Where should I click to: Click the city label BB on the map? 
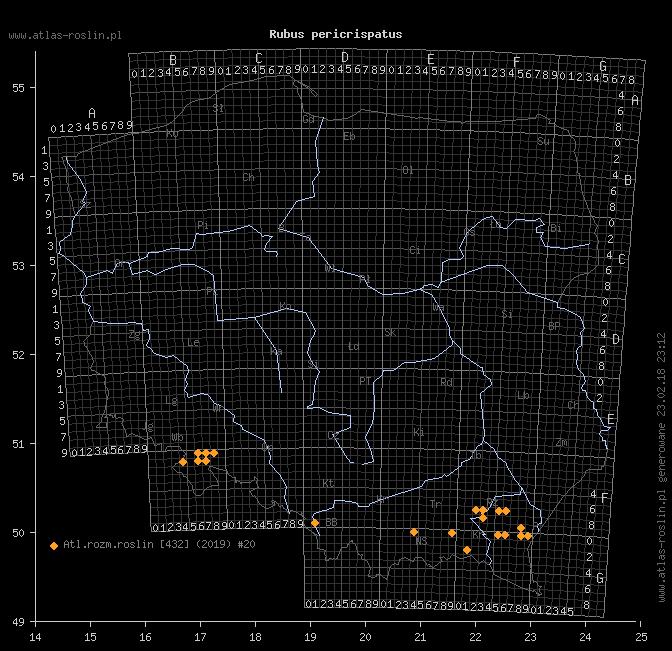[x=331, y=522]
